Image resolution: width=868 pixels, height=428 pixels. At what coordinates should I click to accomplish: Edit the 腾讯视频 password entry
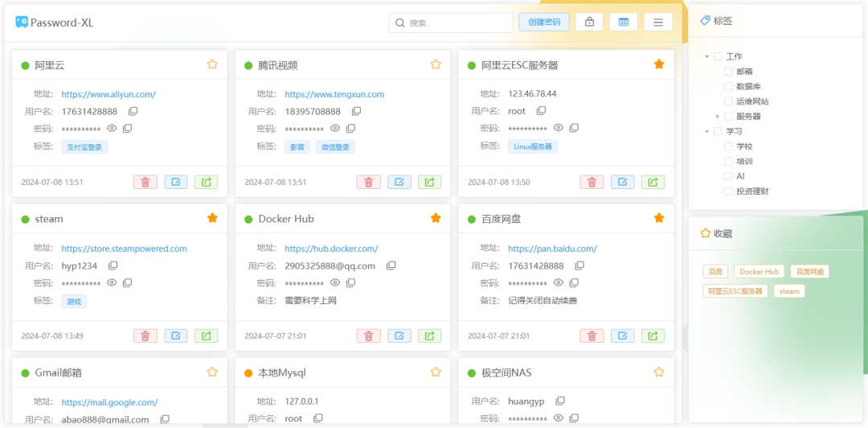pyautogui.click(x=399, y=182)
